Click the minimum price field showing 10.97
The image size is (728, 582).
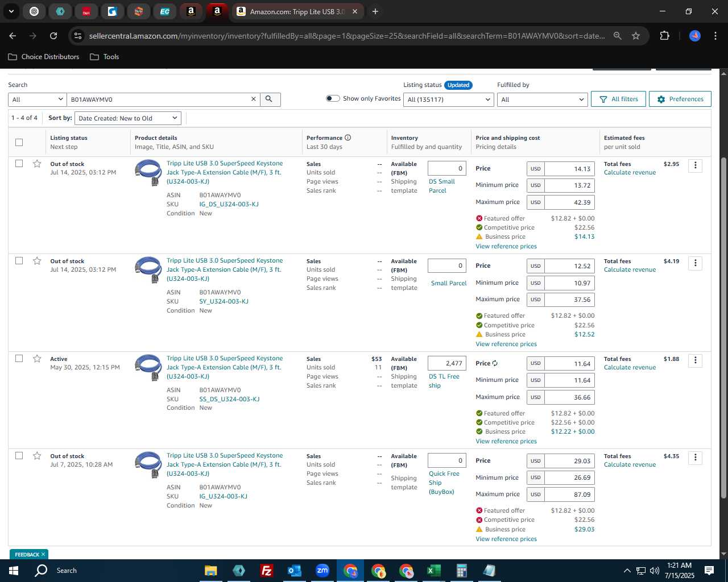(x=569, y=283)
